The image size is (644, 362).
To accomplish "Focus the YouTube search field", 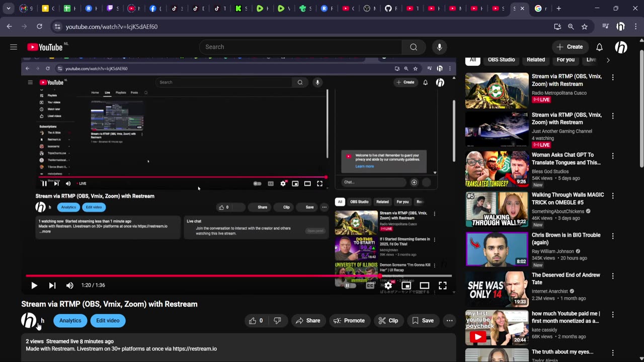I will (301, 47).
